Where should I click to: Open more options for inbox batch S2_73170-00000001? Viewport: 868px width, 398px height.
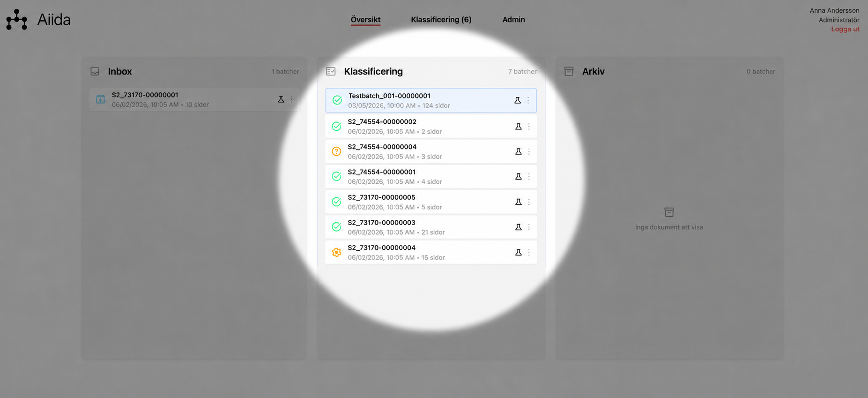(x=291, y=99)
